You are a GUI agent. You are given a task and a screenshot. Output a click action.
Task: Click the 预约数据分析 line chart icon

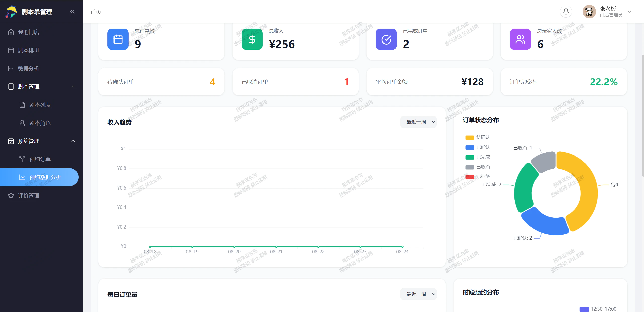pyautogui.click(x=22, y=177)
